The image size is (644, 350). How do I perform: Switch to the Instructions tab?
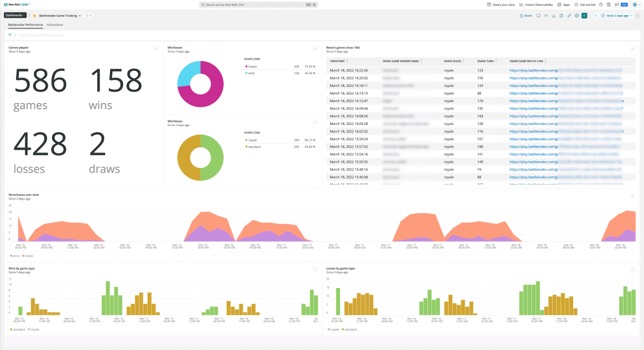pos(55,25)
